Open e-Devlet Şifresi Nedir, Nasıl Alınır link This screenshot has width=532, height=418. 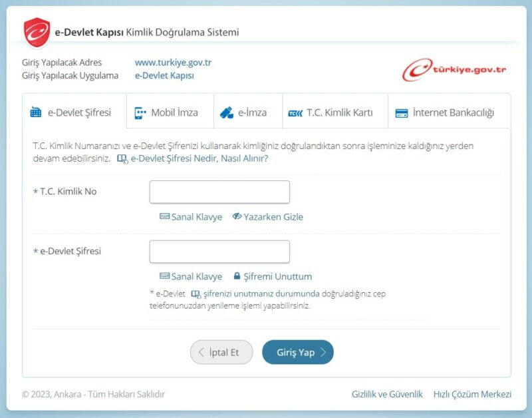(x=199, y=159)
